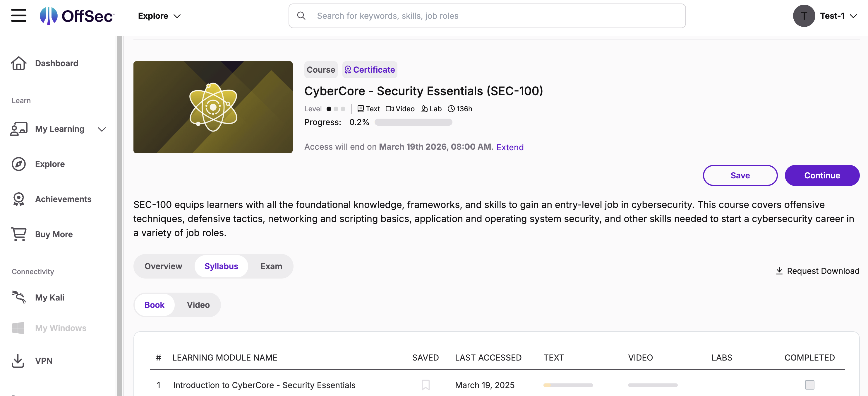This screenshot has width=868, height=396.
Task: Click the sidebar vertical scrollbar
Action: tap(119, 216)
